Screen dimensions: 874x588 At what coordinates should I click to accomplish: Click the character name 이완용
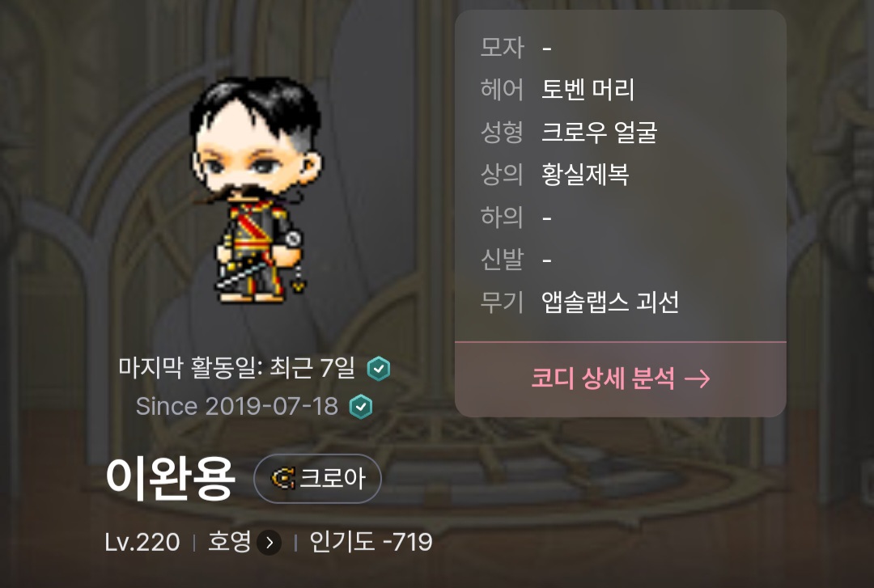[170, 478]
